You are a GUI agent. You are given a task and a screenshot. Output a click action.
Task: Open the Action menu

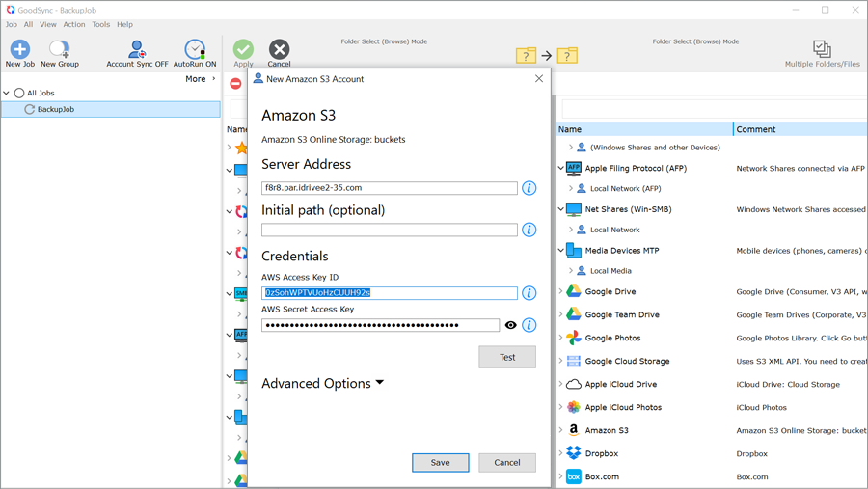point(74,24)
